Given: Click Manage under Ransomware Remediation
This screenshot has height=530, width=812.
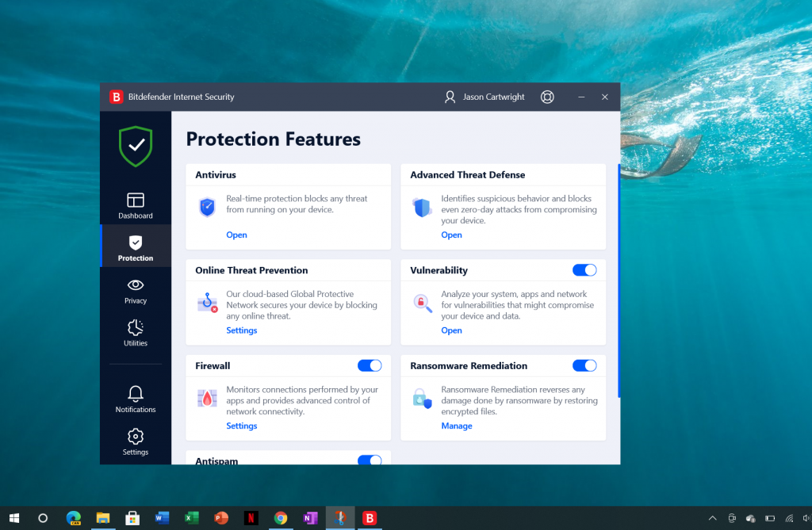Looking at the screenshot, I should [x=457, y=425].
